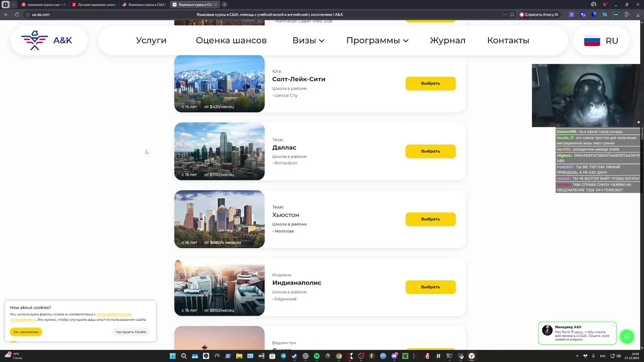Expand the Программы menu
This screenshot has height=362, width=644.
tap(377, 40)
